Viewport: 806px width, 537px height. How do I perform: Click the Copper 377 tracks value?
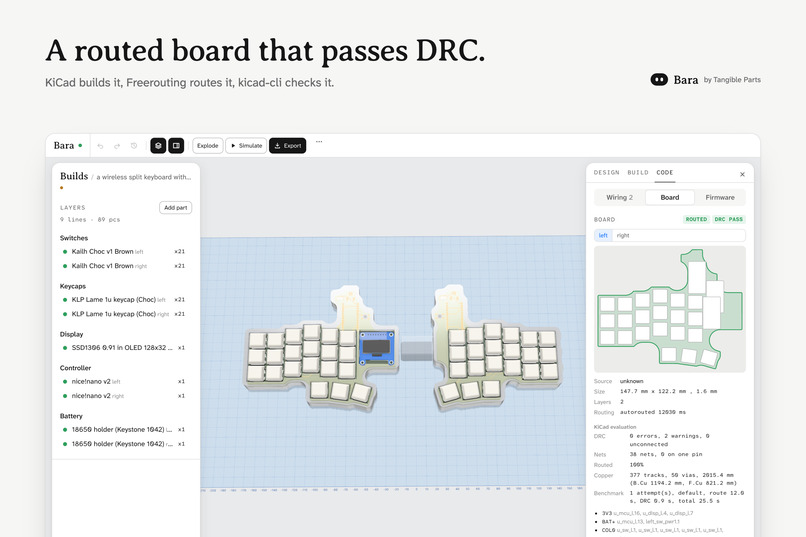683,479
